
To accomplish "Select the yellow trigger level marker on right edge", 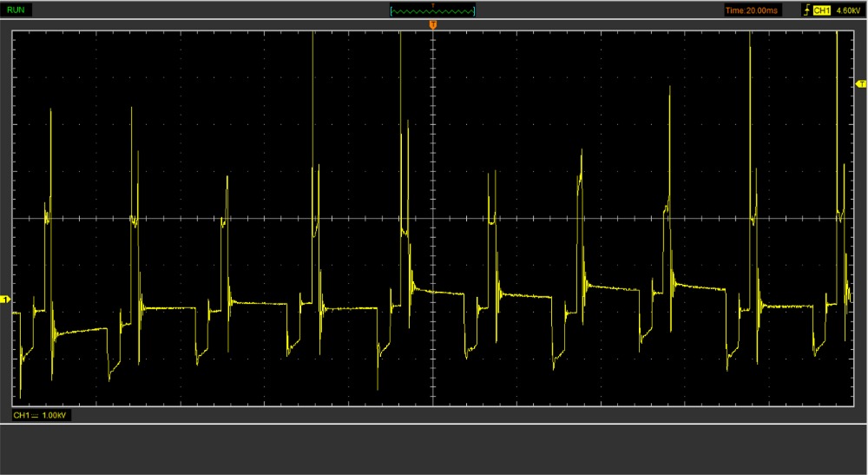I will pos(861,84).
